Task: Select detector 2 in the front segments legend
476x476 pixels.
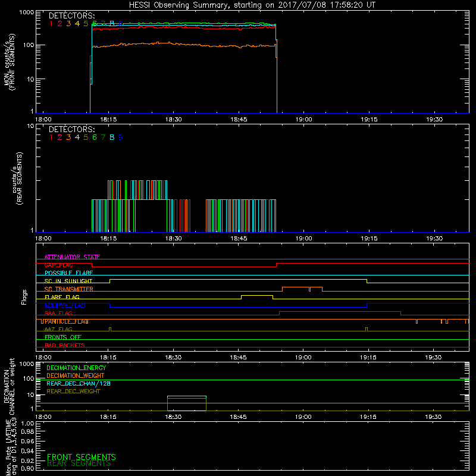Action: pyautogui.click(x=60, y=24)
